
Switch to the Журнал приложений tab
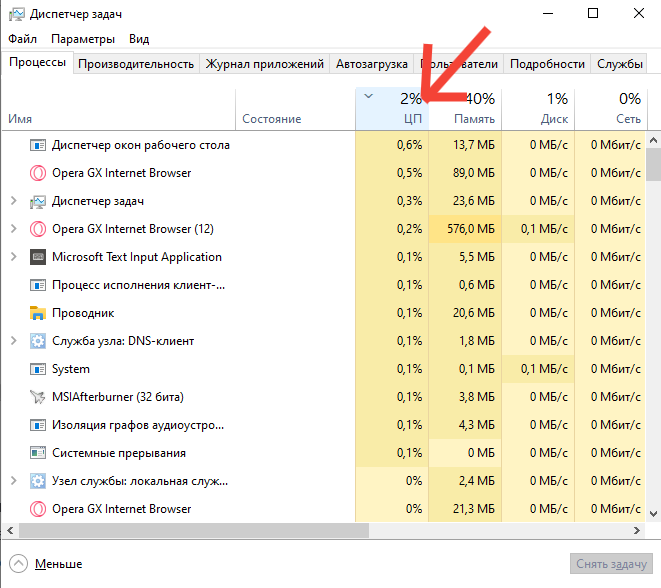264,64
